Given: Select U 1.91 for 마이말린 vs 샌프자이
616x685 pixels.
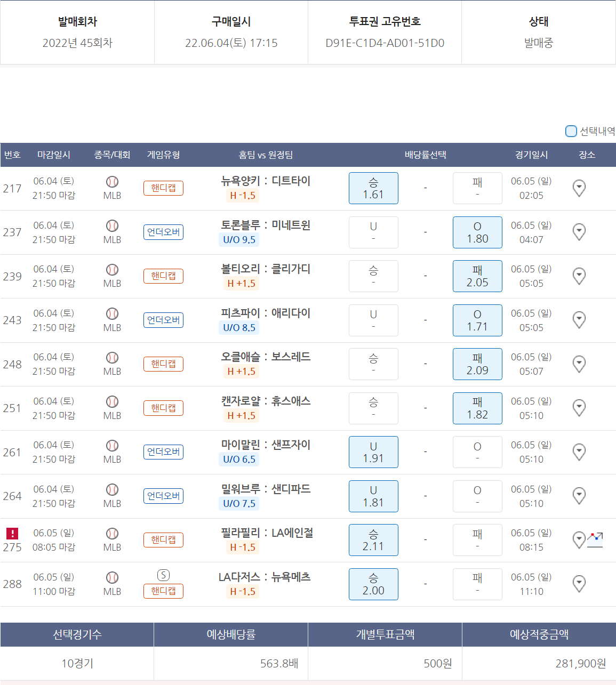Looking at the screenshot, I should (373, 452).
